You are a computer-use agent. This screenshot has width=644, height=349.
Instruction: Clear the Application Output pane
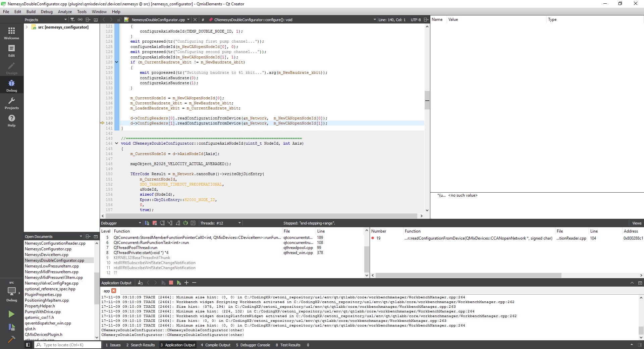140,283
